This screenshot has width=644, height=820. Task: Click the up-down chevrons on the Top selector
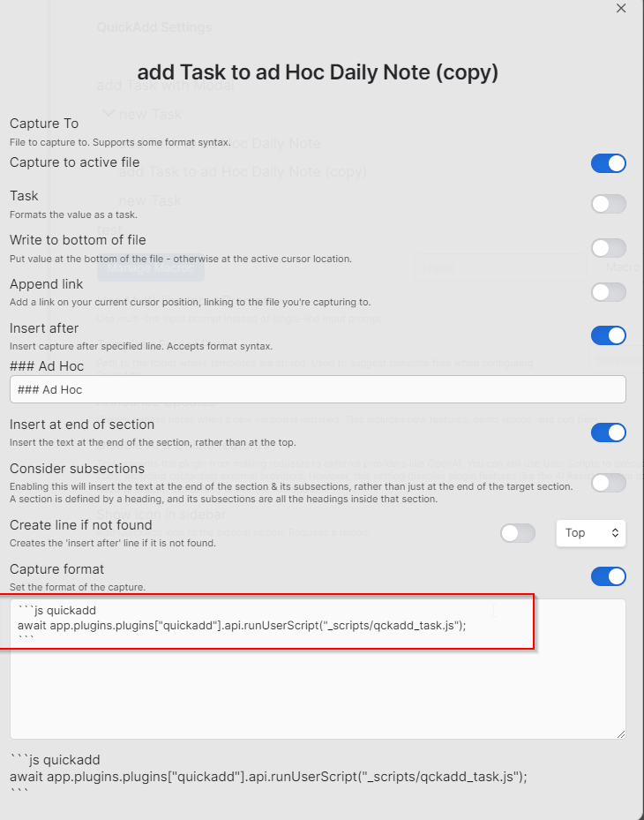point(616,533)
